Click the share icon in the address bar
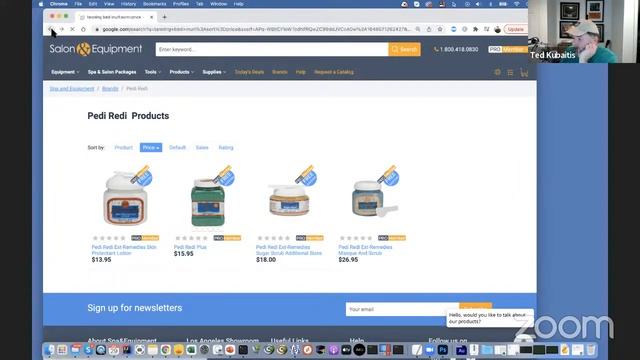Image resolution: width=640 pixels, height=360 pixels. pos(429,29)
